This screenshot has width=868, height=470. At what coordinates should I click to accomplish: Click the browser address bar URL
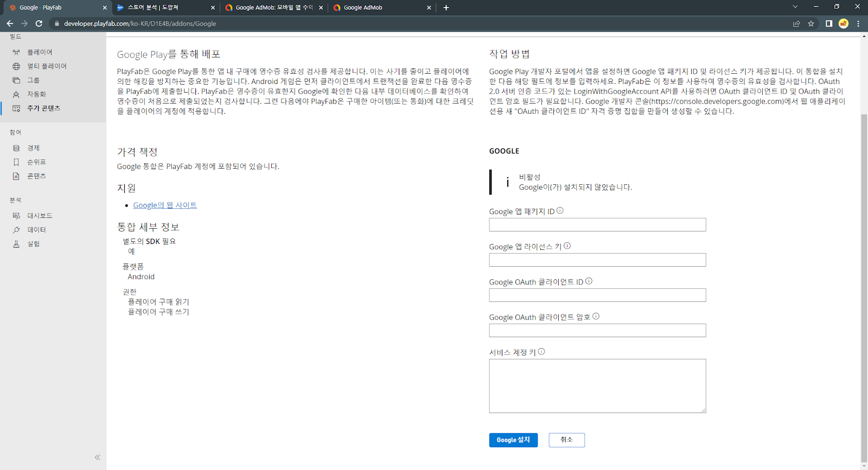click(140, 23)
